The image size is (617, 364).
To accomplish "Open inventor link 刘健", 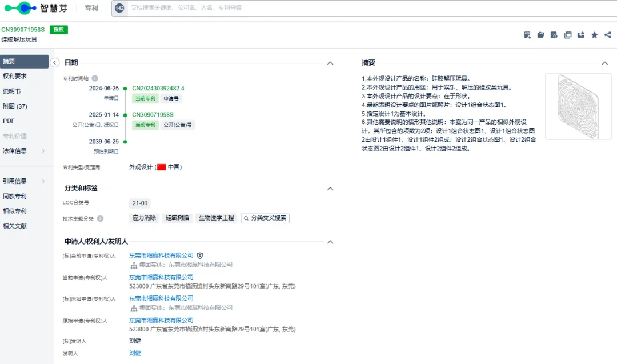I will click(x=135, y=353).
